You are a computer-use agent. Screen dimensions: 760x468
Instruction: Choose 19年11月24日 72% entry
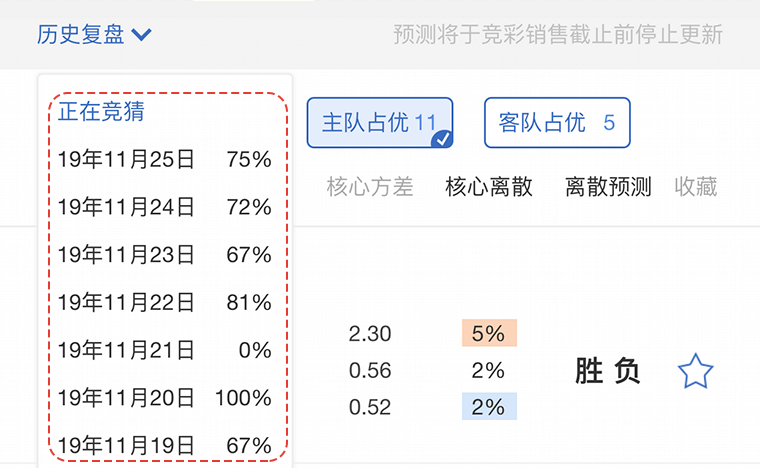165,207
